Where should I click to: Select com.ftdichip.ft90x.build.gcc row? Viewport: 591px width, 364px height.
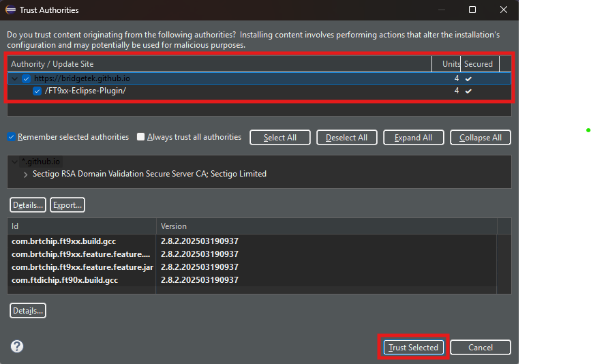tap(65, 280)
